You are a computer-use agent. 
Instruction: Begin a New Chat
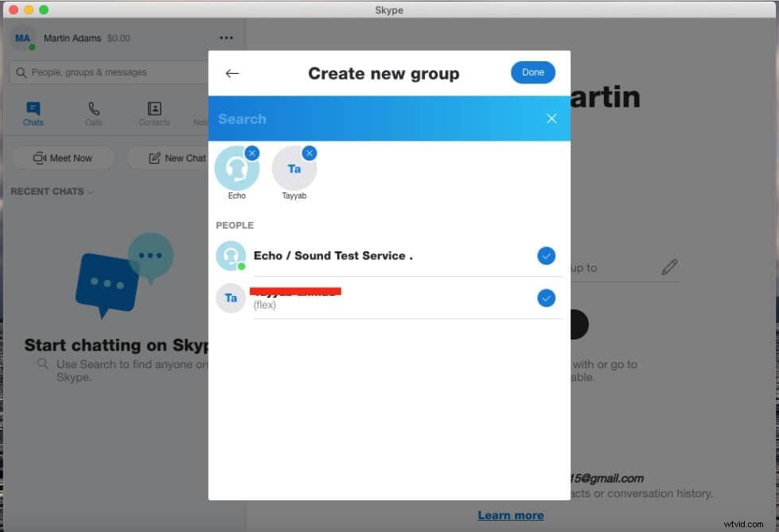click(177, 157)
